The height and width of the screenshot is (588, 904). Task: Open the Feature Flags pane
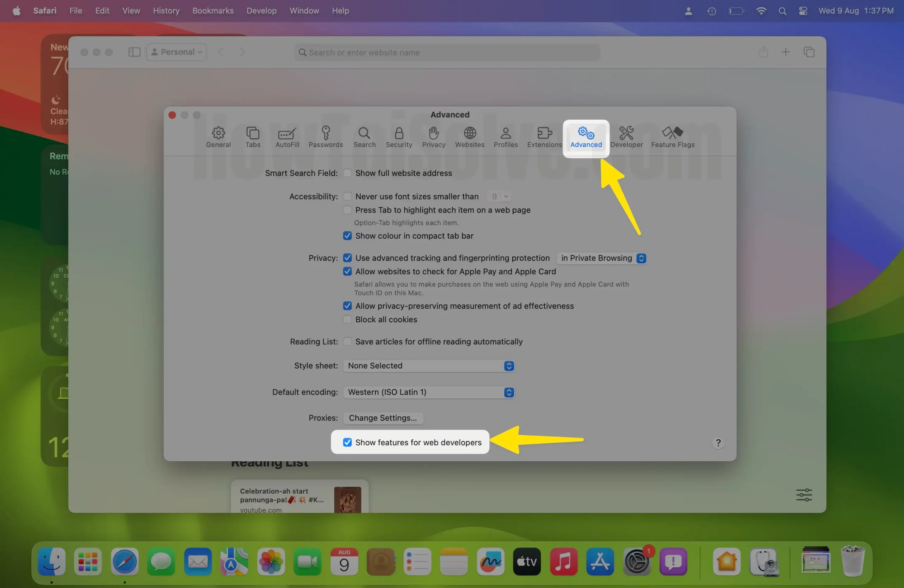[673, 137]
